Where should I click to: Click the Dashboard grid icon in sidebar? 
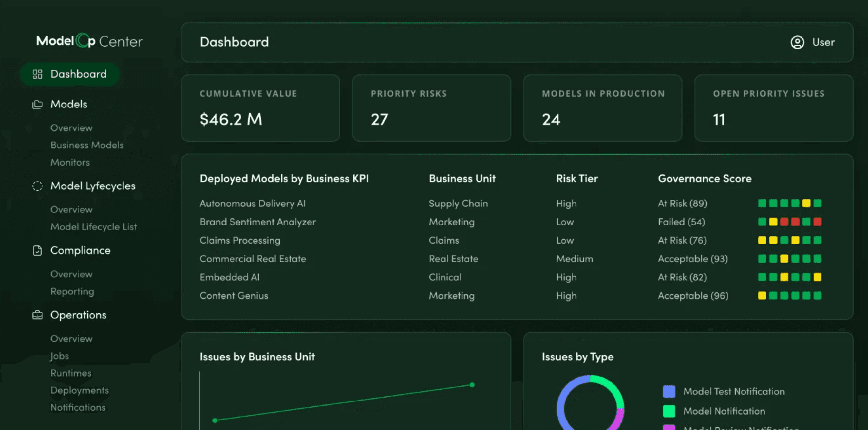click(x=37, y=74)
